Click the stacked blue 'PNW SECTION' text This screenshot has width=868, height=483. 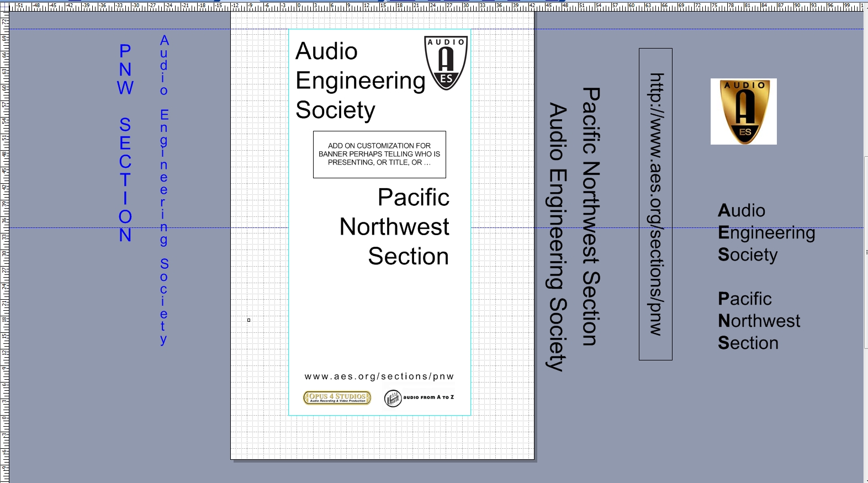(125, 143)
